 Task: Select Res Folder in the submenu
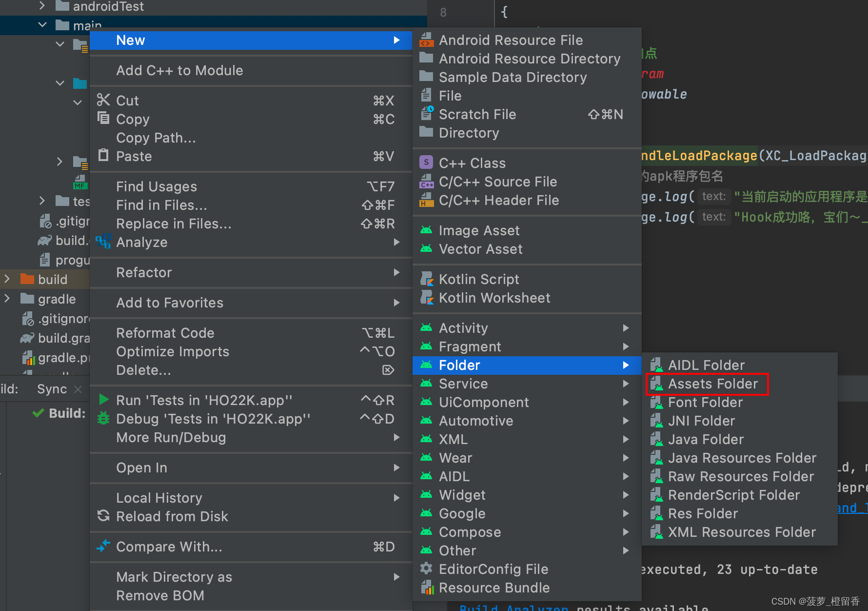pos(740,513)
